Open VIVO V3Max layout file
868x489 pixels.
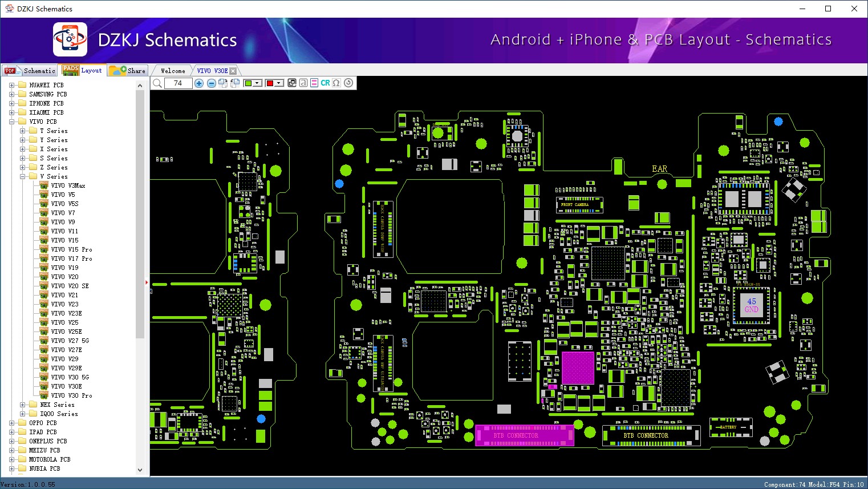[x=68, y=185]
